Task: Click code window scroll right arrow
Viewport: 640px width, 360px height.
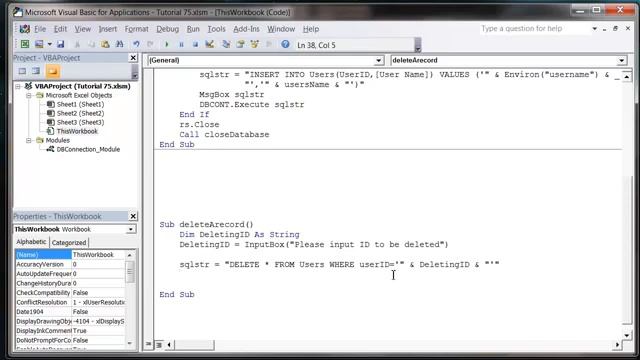Action: 617,345
